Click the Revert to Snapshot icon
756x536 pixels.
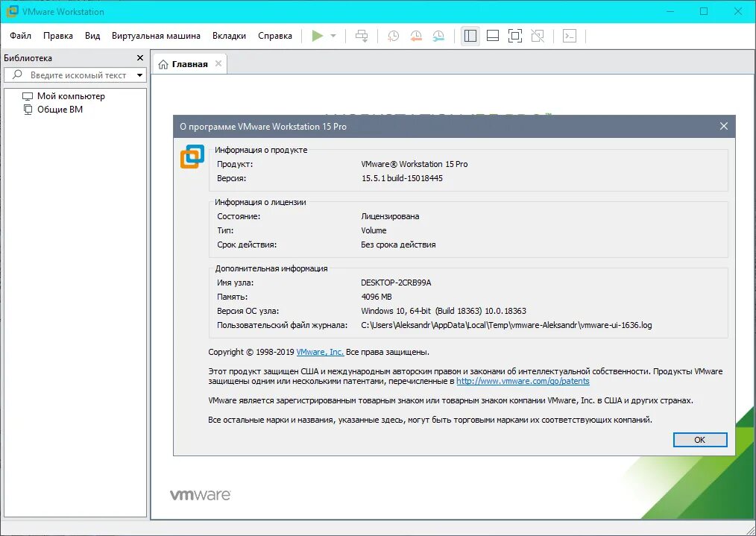point(415,36)
